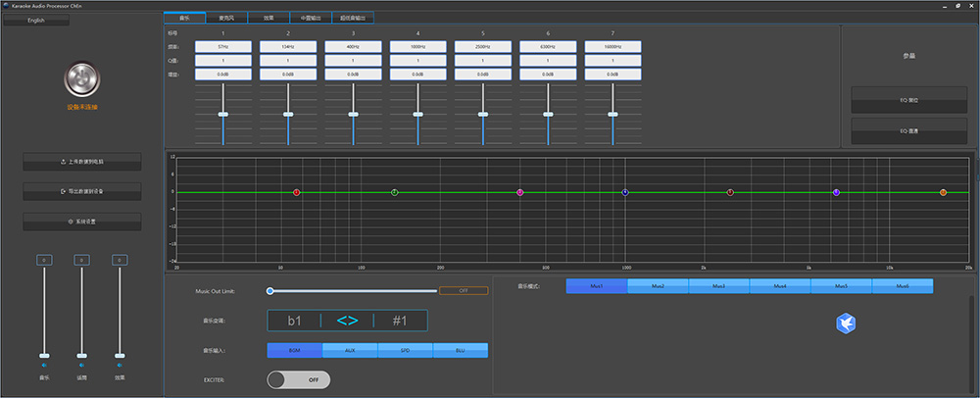This screenshot has width=980, height=398.
Task: Click the 导出数据到设备 export button
Action: (82, 191)
